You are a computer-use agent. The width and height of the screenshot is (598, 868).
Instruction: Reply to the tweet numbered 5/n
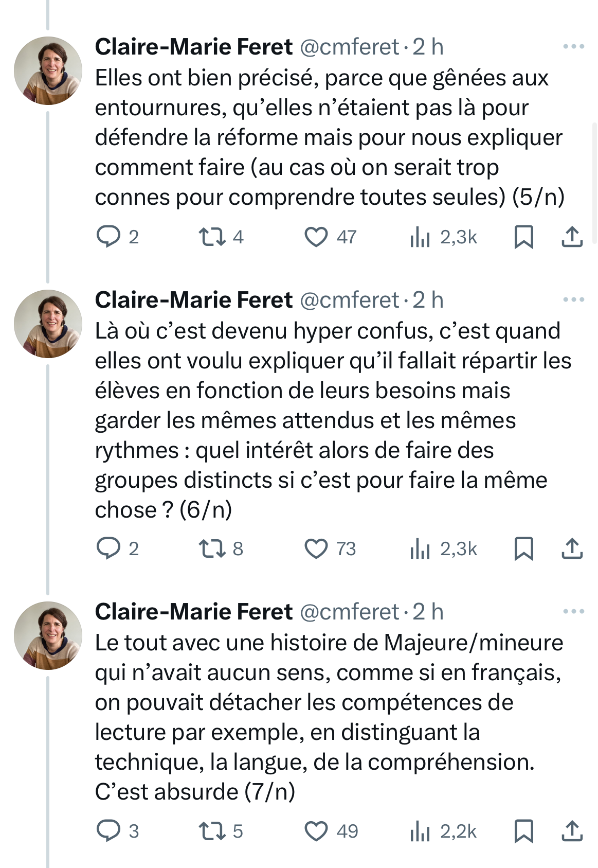tap(108, 237)
